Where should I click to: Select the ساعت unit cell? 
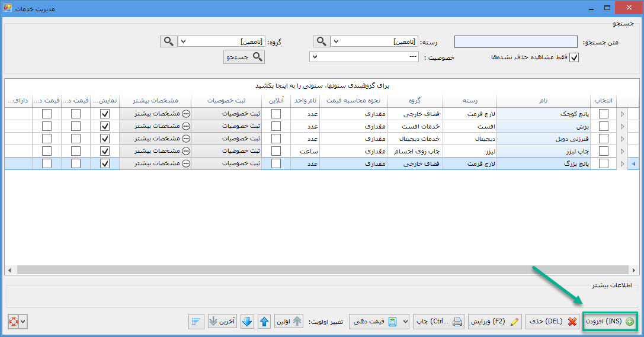(x=305, y=151)
